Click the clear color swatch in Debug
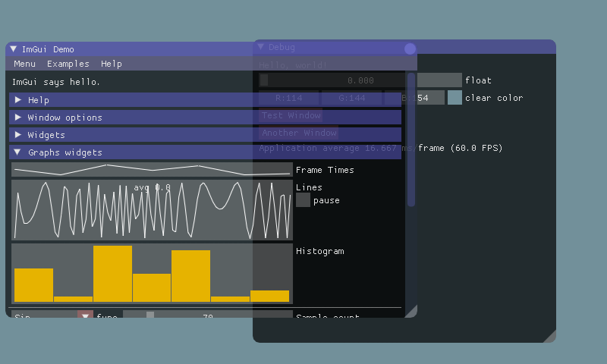 click(x=454, y=98)
